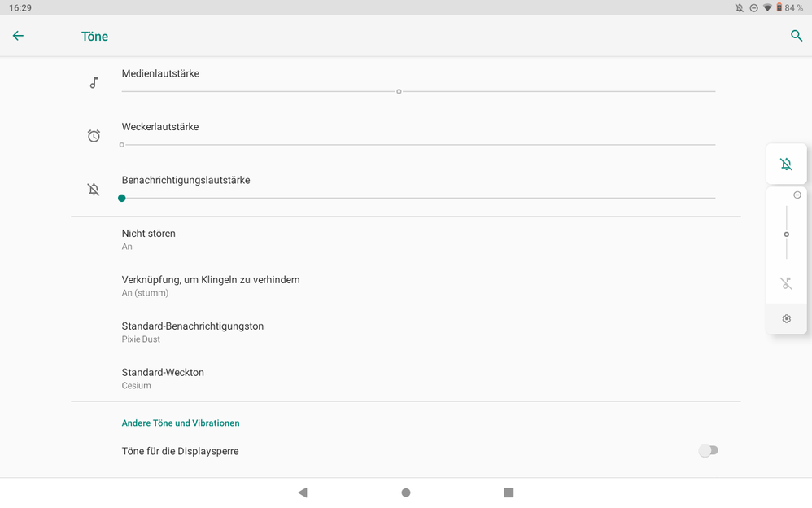Screen dimensions: 812x508
Task: Tap the alarm clock icon
Action: 94,136
